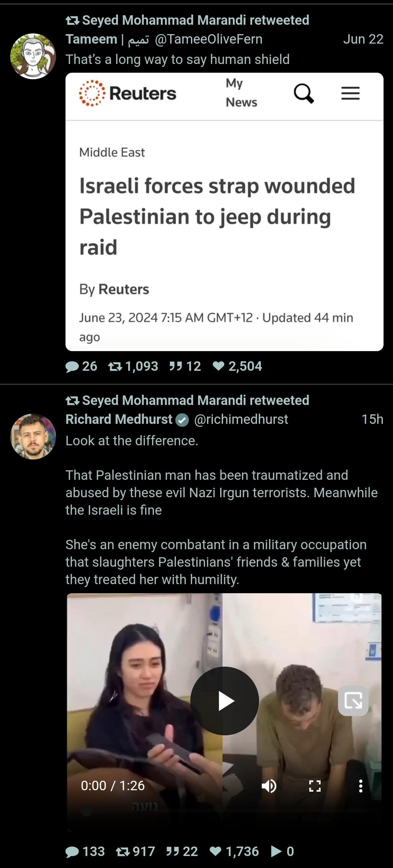Like Richard Medhurst's tweet with 1,736 likes

click(x=216, y=851)
